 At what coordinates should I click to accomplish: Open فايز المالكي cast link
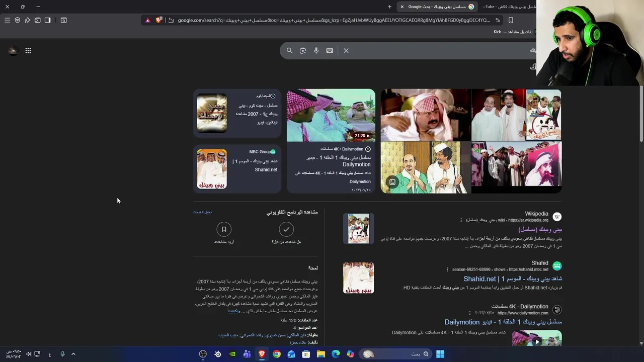[296, 335]
